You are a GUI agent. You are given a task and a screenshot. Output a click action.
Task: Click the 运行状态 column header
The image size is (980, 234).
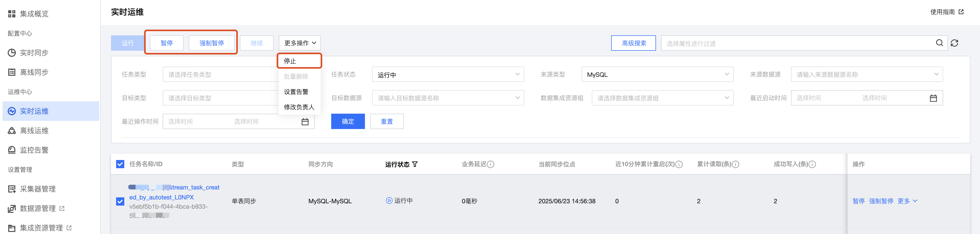point(397,164)
